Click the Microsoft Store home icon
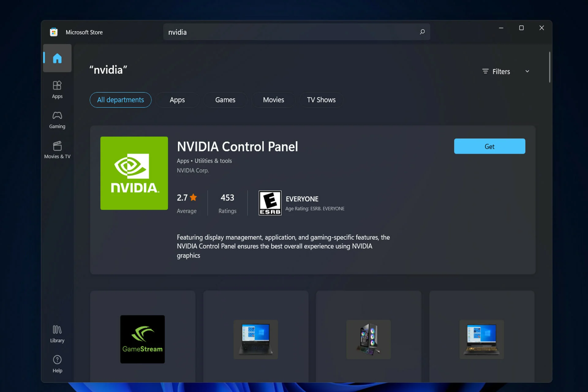Viewport: 588px width, 392px height. point(57,58)
